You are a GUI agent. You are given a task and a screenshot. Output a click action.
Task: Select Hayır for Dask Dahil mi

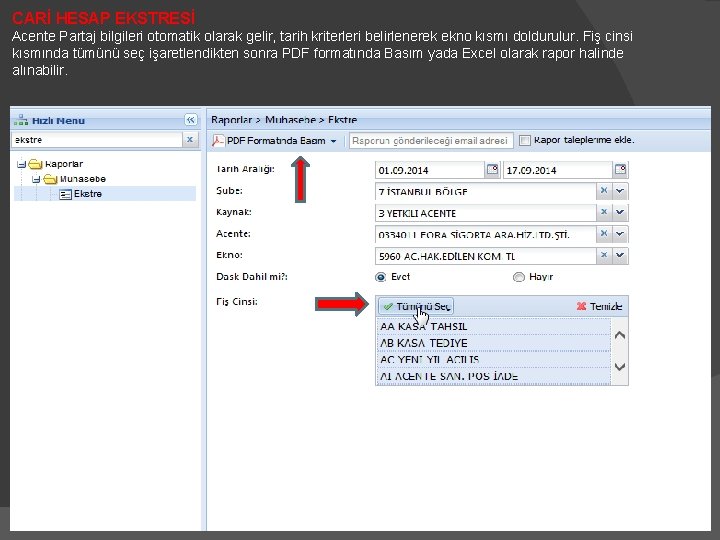tap(518, 277)
